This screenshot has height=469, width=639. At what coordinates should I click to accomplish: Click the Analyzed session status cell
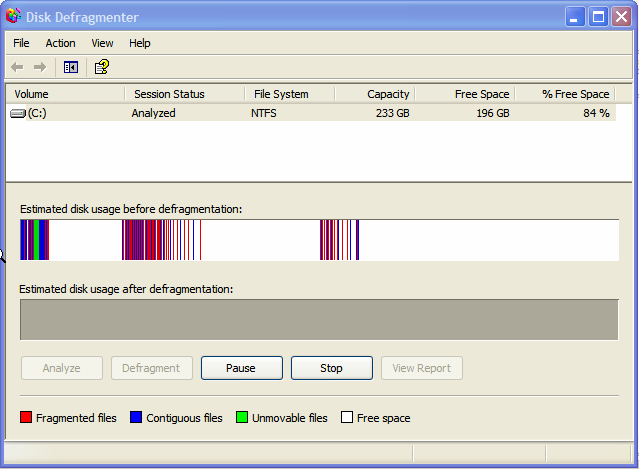click(x=153, y=113)
